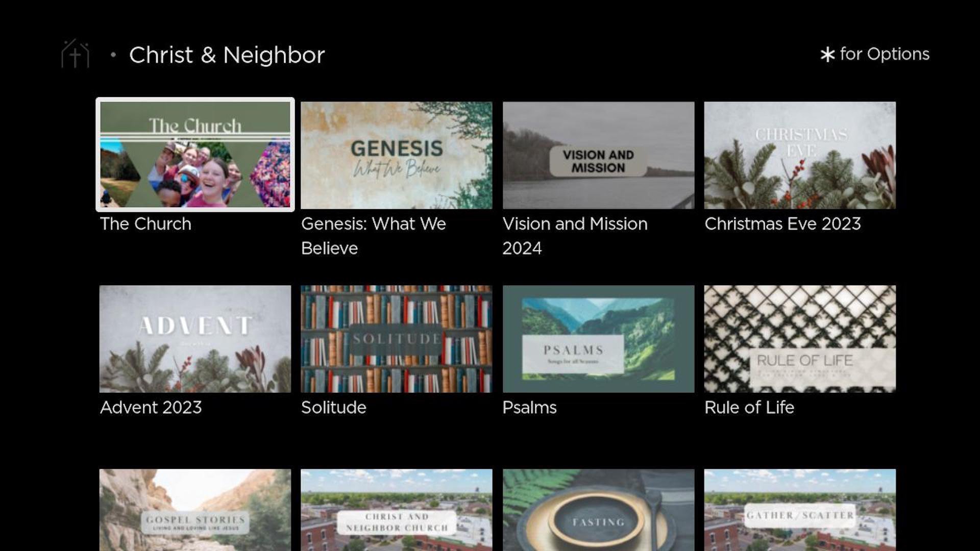Open the Solitude bookshelf thumbnail

click(x=397, y=339)
